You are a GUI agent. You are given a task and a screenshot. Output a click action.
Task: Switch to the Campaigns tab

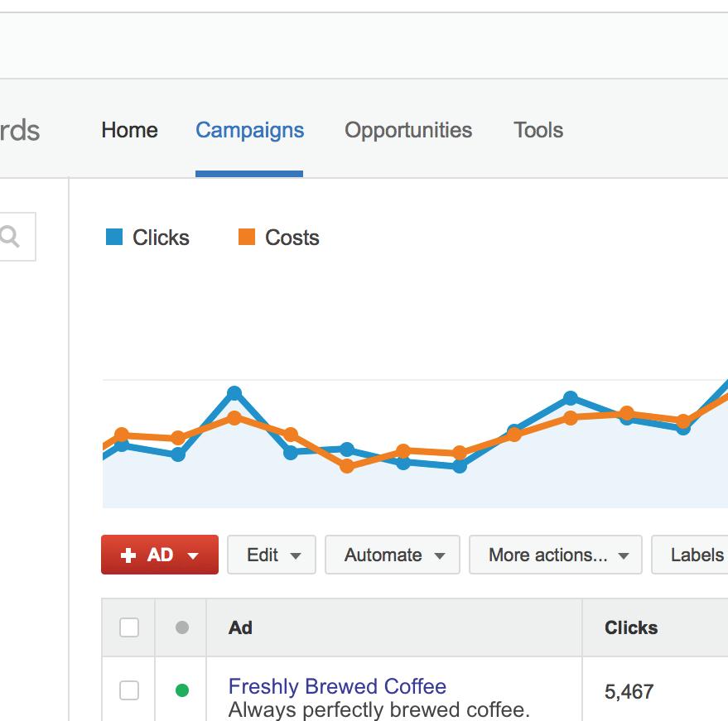[x=250, y=130]
